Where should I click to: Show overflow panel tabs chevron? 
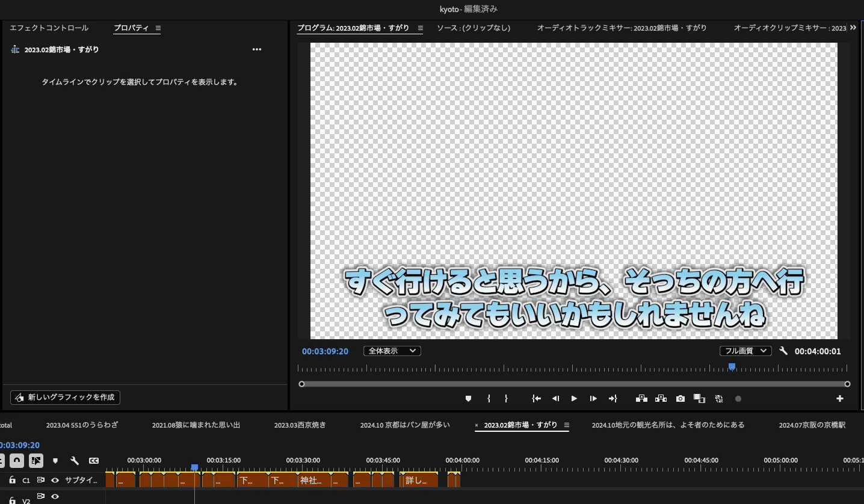tap(853, 28)
